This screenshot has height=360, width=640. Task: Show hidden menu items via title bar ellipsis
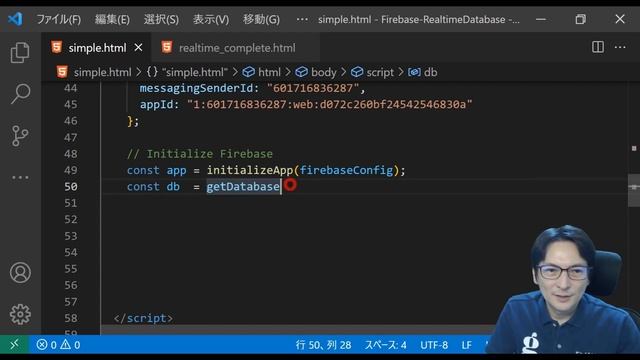pos(302,19)
